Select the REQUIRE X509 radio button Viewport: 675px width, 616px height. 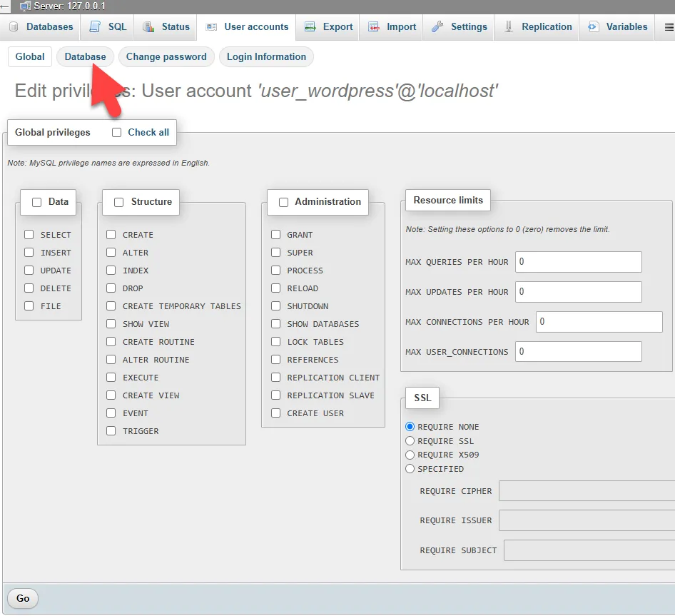410,455
